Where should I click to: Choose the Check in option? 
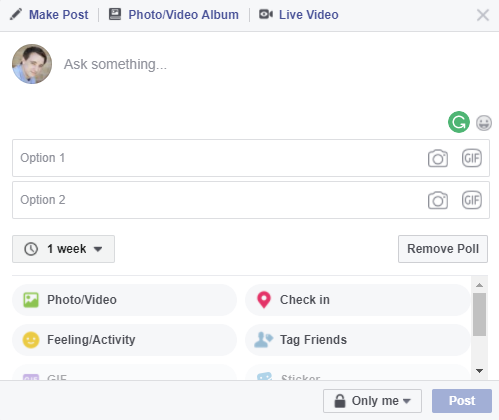pos(358,300)
